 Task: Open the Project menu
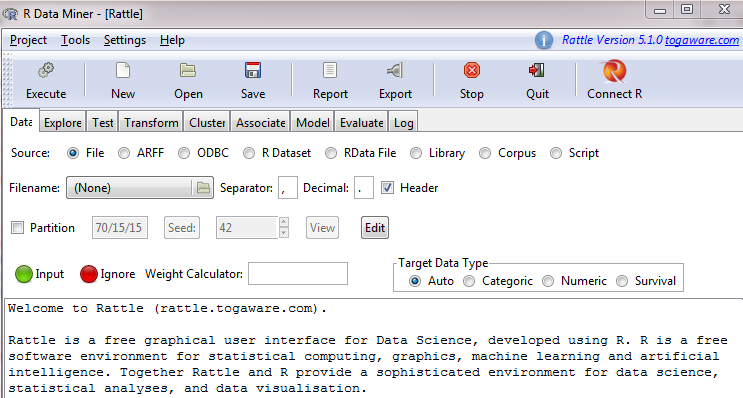28,40
